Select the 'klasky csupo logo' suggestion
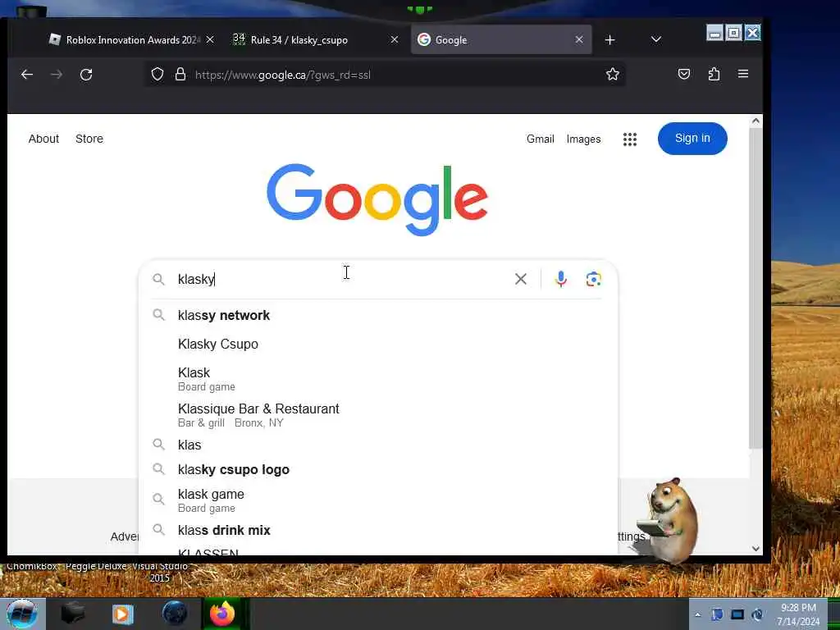The image size is (840, 630). coord(377,469)
